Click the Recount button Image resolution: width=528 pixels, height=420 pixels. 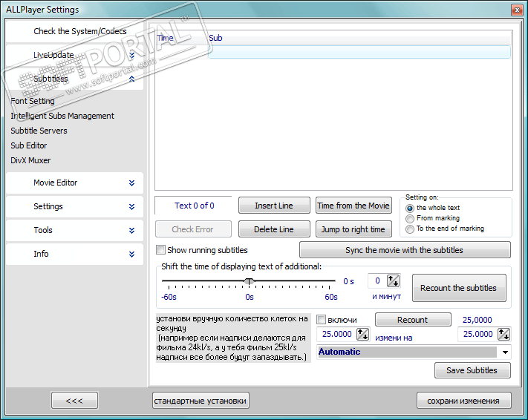pos(413,320)
